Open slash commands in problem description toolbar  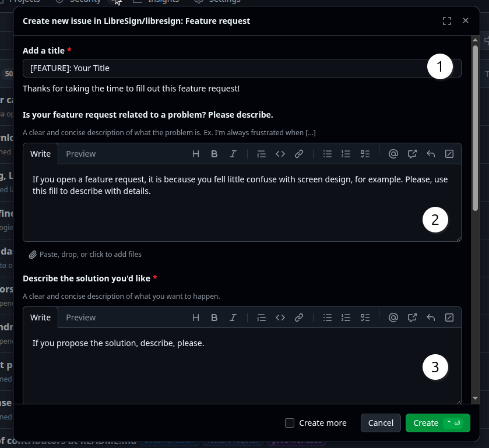(449, 154)
